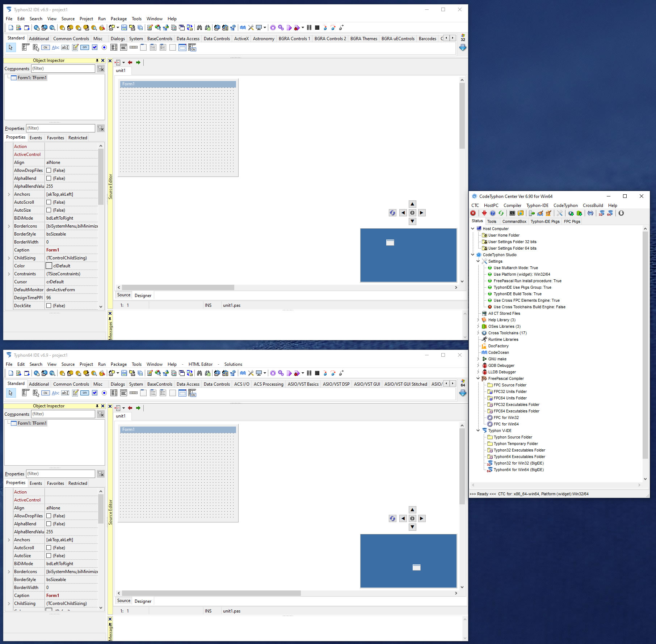Click horizontal scrollbar thumb in Typhon32 designer
Image resolution: width=656 pixels, height=644 pixels.
pos(178,287)
